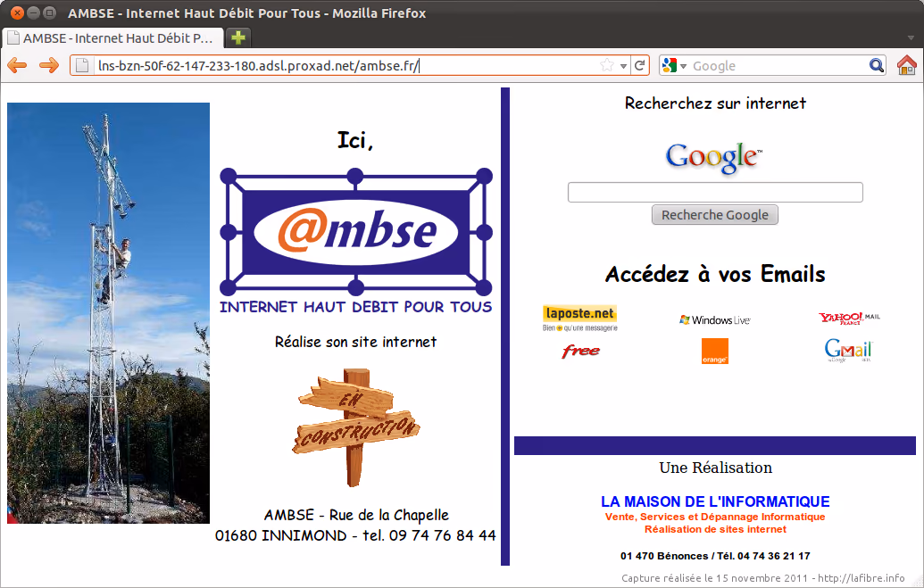This screenshot has width=924, height=588.
Task: Reload the page with the refresh icon
Action: [x=640, y=65]
